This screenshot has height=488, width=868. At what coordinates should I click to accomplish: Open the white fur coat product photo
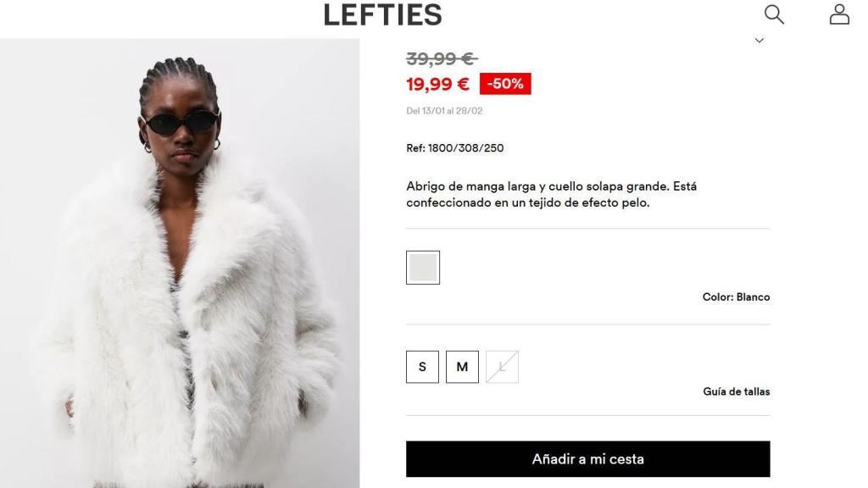point(180,263)
